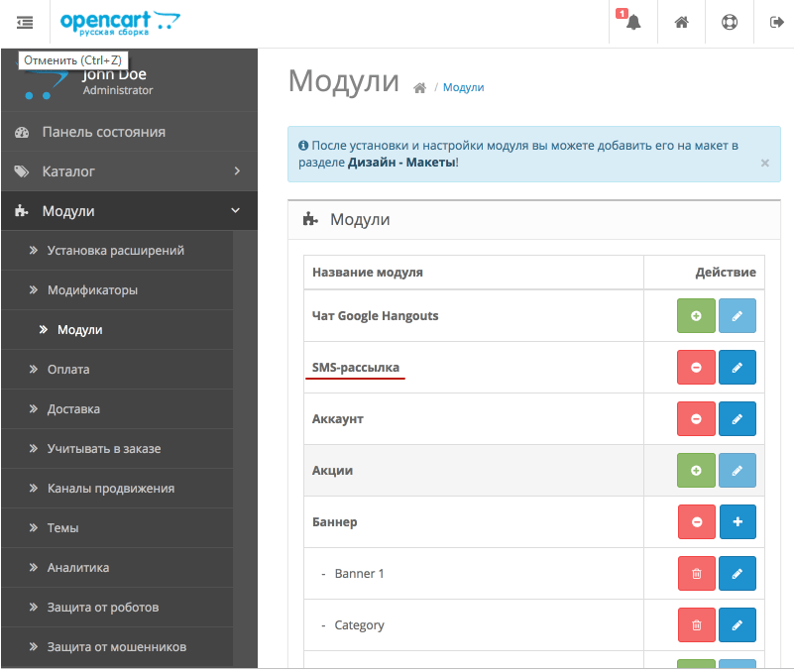Uninstall the Баннер module
The image size is (794, 672).
pyautogui.click(x=696, y=521)
